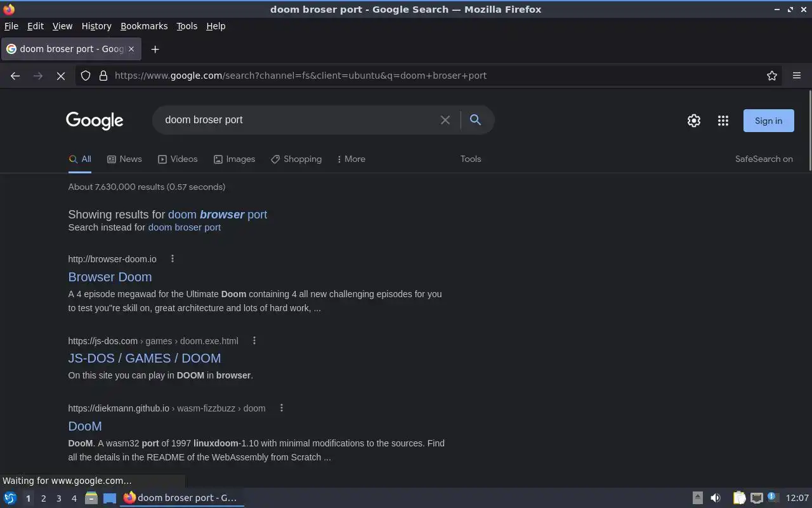
Task: Search instead for doom broser port
Action: [x=185, y=227]
